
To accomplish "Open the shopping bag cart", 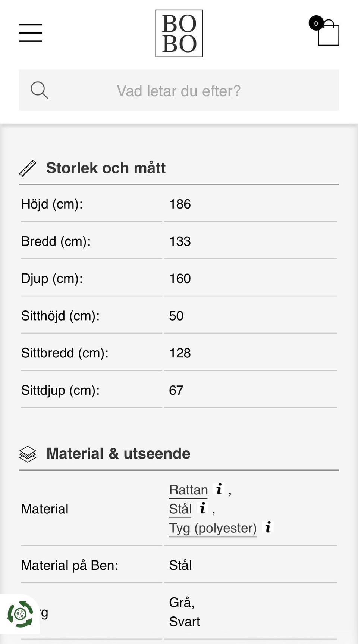I will (328, 34).
